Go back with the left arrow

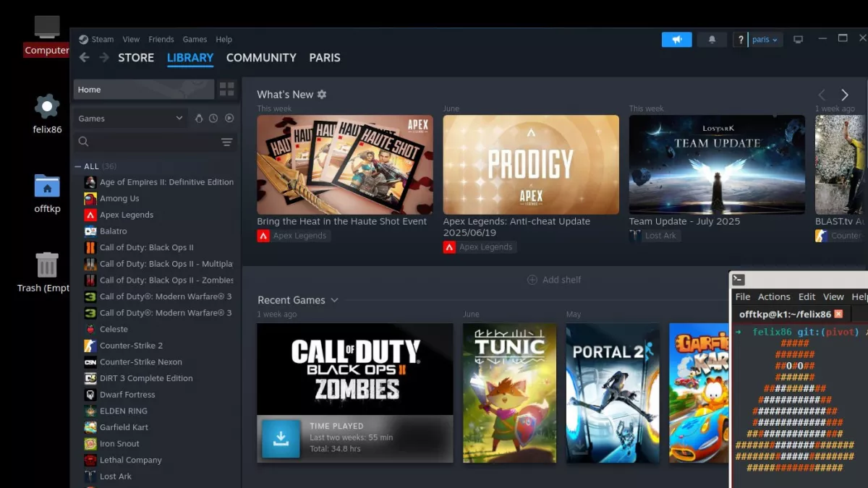tap(85, 58)
